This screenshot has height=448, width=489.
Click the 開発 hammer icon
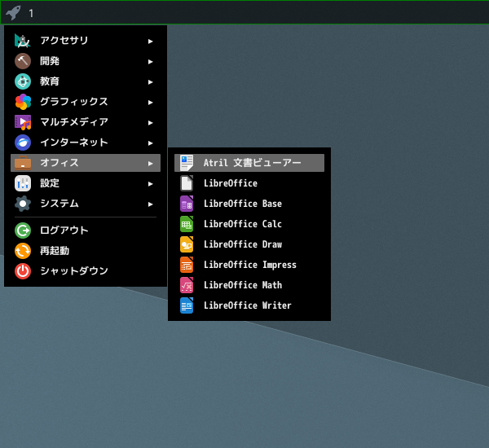pyautogui.click(x=23, y=61)
